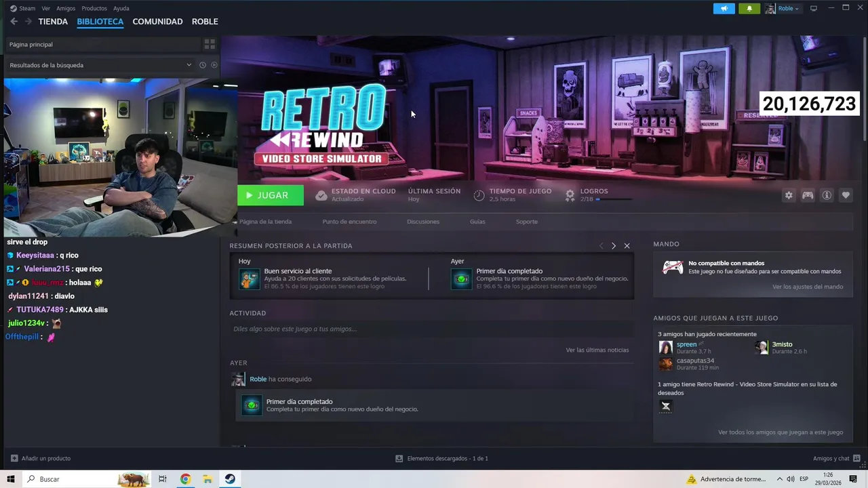This screenshot has height=488, width=868.
Task: Open game information icon
Action: click(x=827, y=195)
